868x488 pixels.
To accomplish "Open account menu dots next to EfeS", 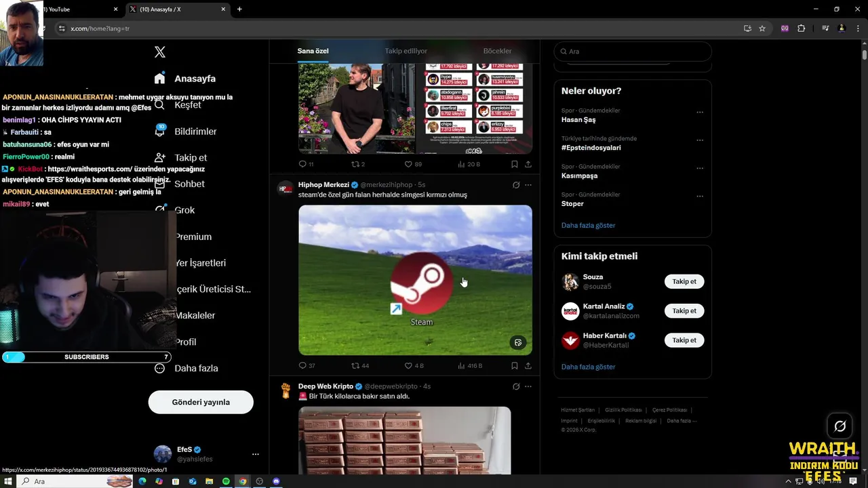I will 255,454.
